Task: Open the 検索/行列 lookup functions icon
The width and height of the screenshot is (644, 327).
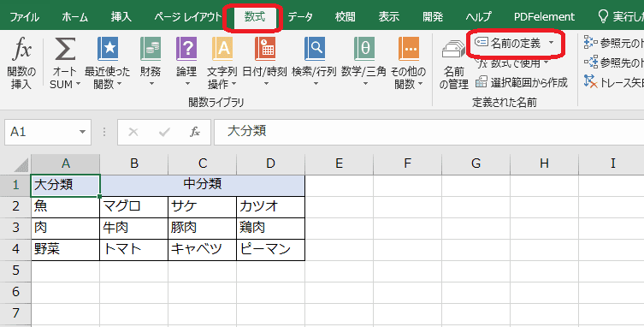Action: [315, 49]
